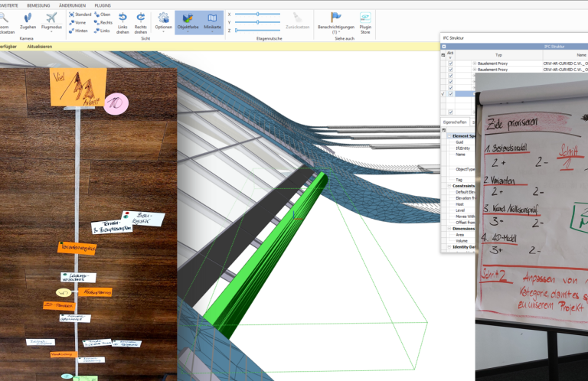
Task: Click the ObjectType property row
Action: 461,169
